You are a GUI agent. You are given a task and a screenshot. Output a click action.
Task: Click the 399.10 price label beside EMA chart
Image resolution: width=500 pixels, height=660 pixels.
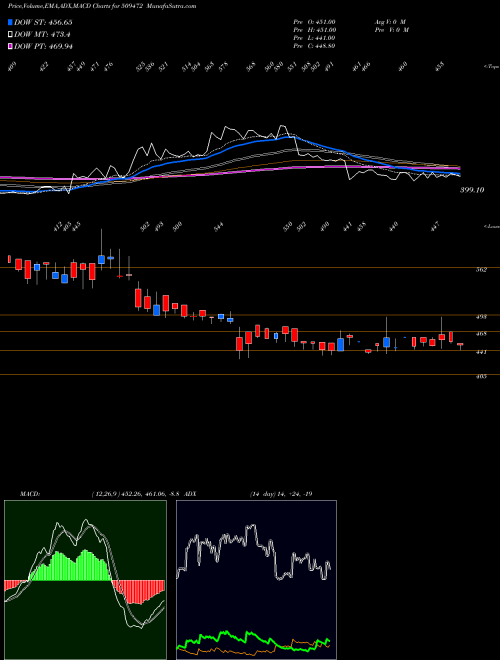coord(472,190)
